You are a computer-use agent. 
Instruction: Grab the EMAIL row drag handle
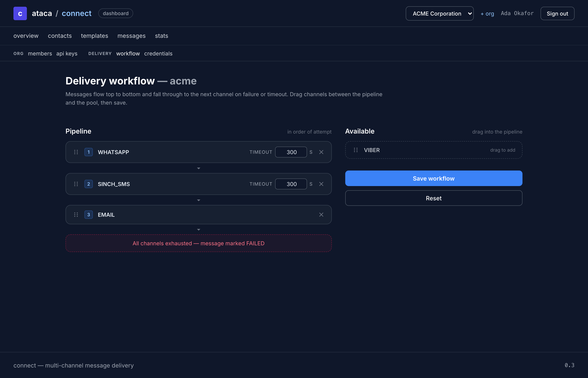click(x=76, y=215)
